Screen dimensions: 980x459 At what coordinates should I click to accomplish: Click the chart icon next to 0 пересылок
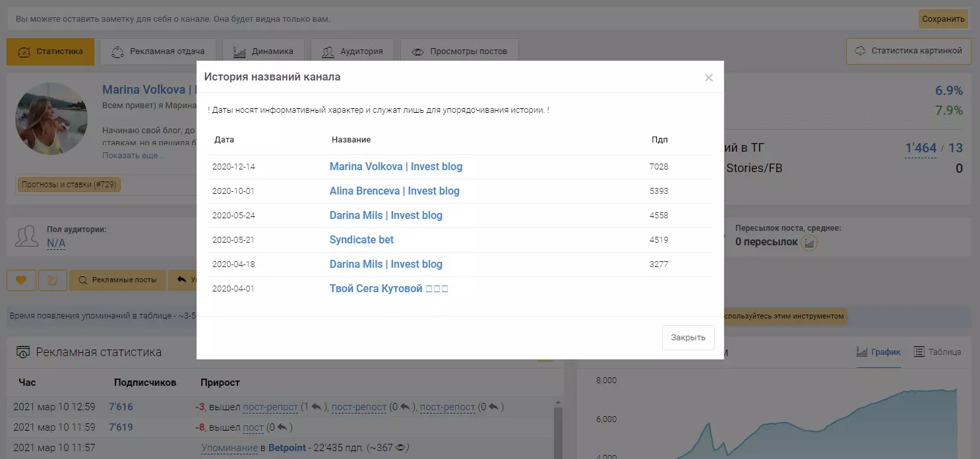(810, 243)
